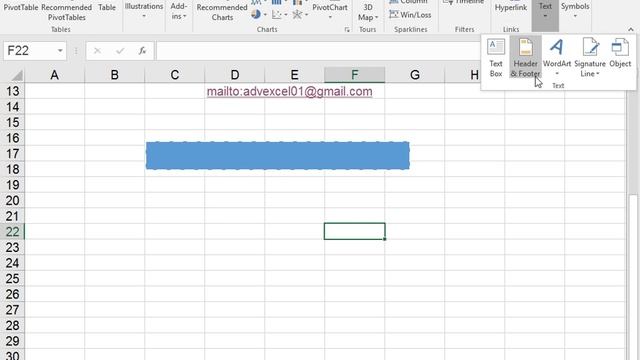Open Header & Footer
This screenshot has height=360, width=640.
tap(525, 57)
